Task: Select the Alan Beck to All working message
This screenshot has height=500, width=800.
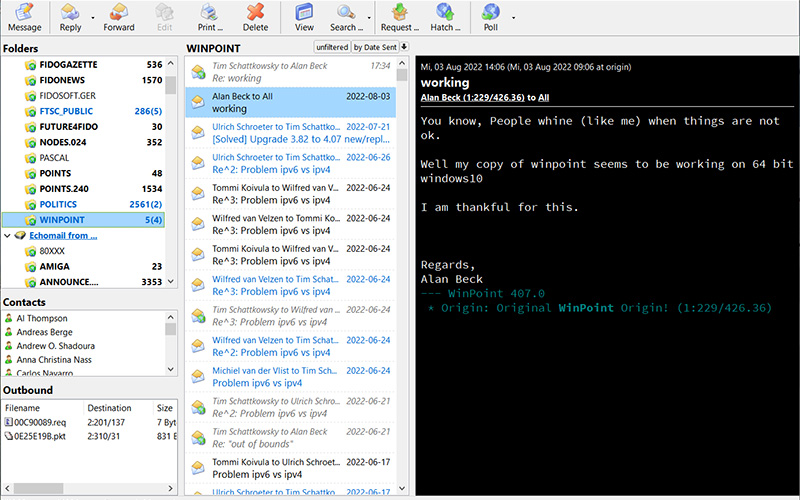Action: pos(290,103)
